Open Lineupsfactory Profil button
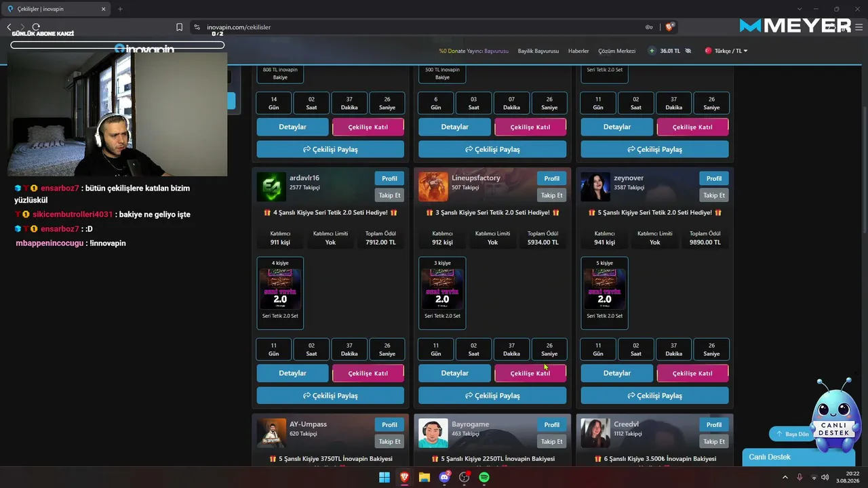 (x=552, y=178)
